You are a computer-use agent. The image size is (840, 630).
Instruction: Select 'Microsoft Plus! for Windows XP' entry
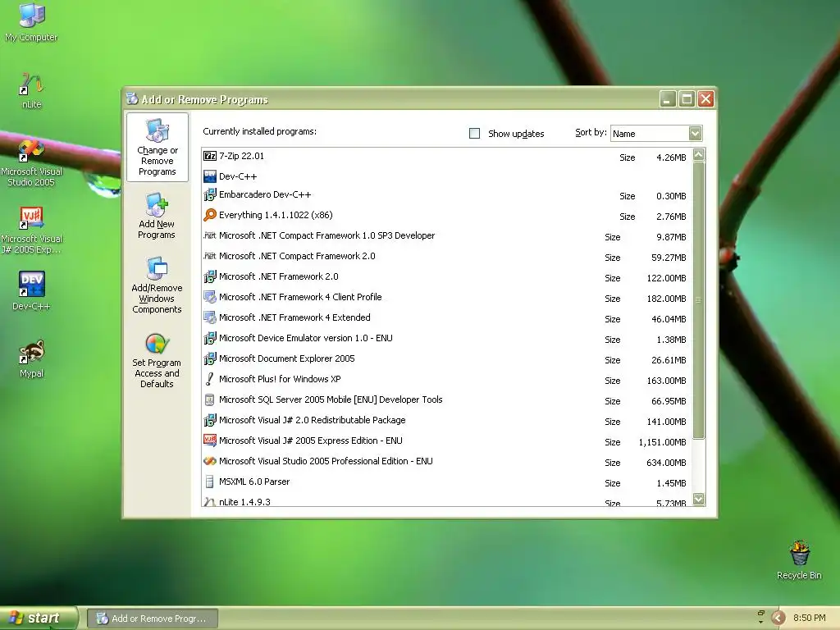pyautogui.click(x=447, y=379)
